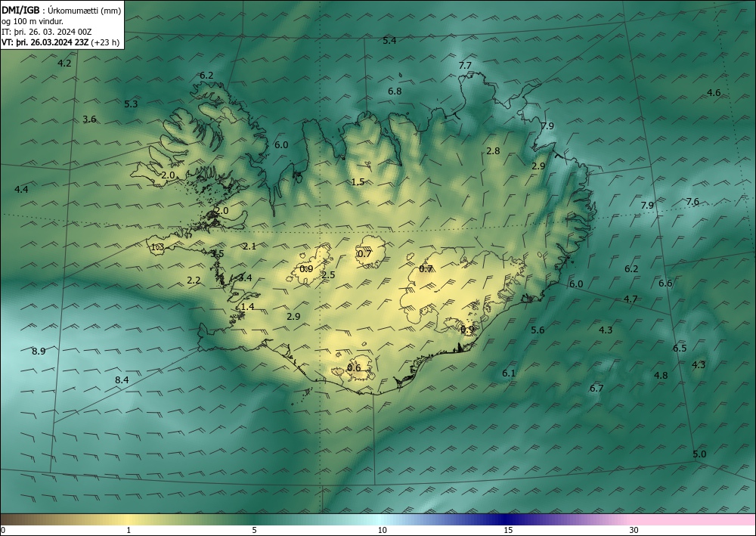Click the map value 6.6

[x=665, y=283]
